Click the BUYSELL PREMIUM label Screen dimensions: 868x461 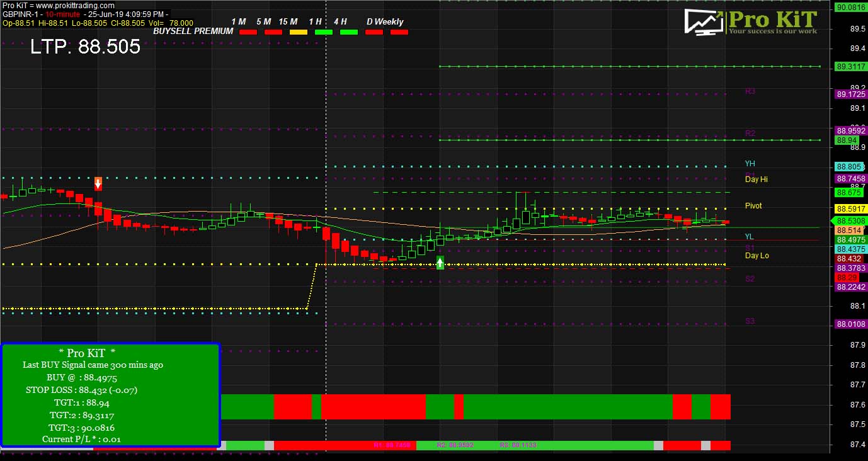pyautogui.click(x=193, y=31)
